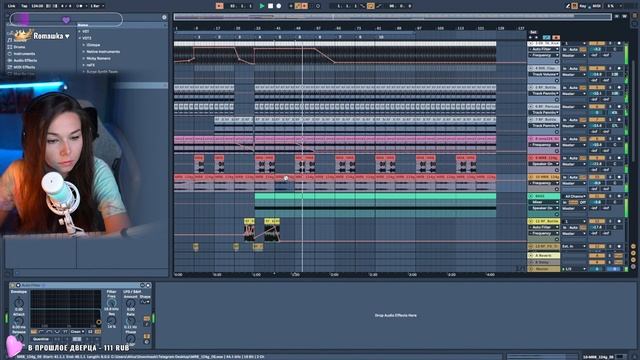Open the Audio Effects category in the browser

click(x=25, y=60)
